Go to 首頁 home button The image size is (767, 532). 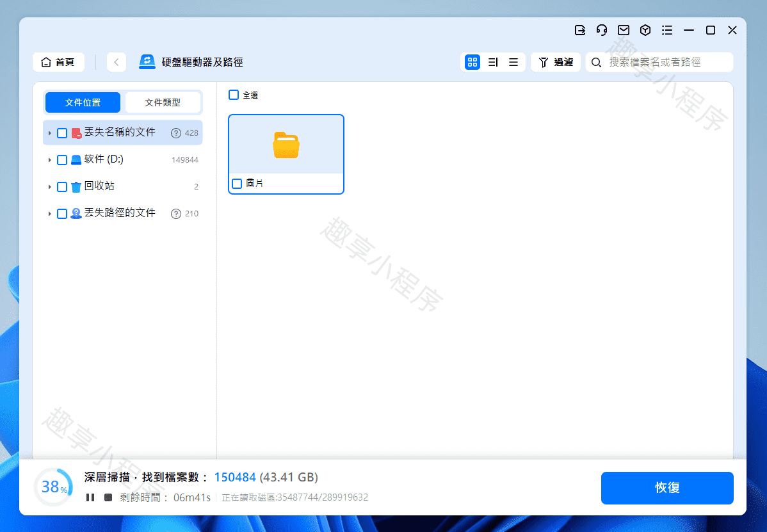[58, 62]
